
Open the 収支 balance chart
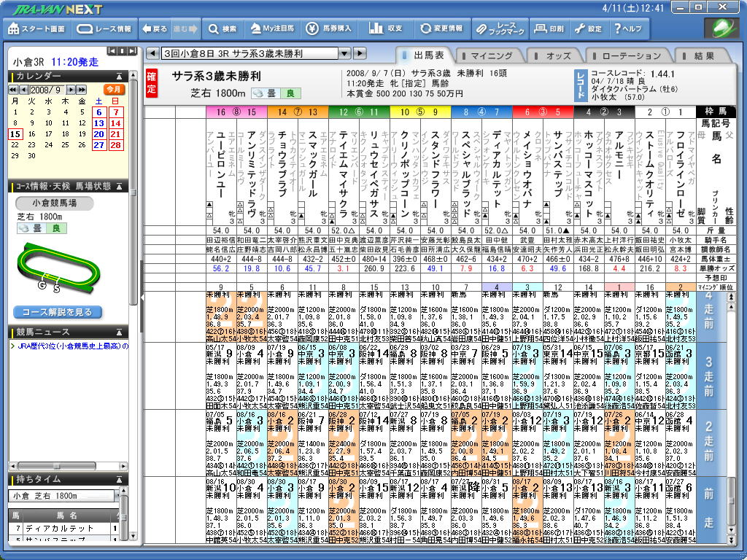click(386, 29)
